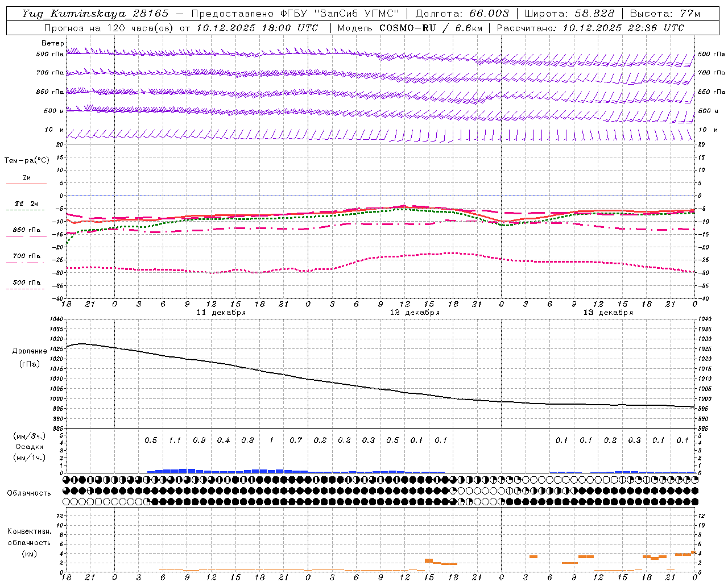This screenshot has width=728, height=582.
Task: Click the Ветер wind panel label
Action: coord(52,43)
